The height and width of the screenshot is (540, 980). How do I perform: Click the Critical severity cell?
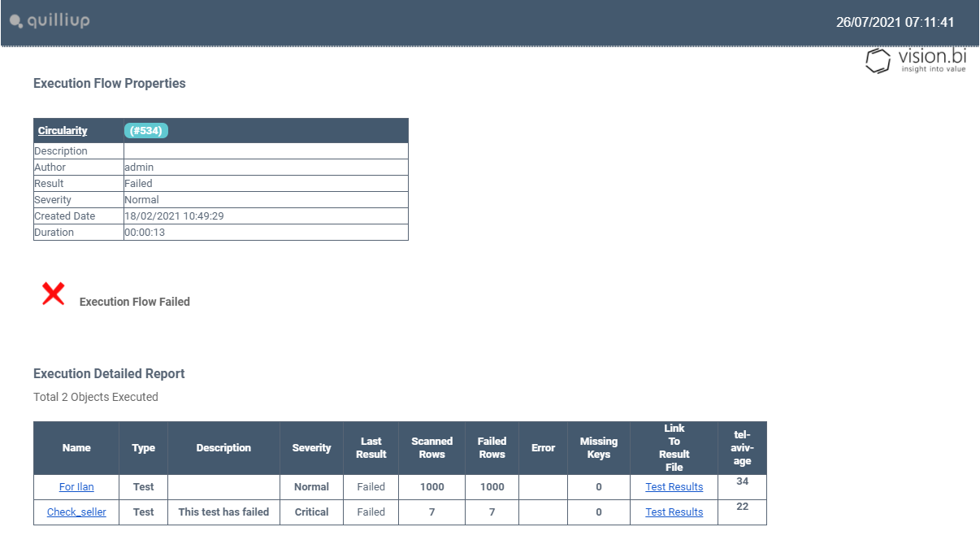click(x=311, y=512)
